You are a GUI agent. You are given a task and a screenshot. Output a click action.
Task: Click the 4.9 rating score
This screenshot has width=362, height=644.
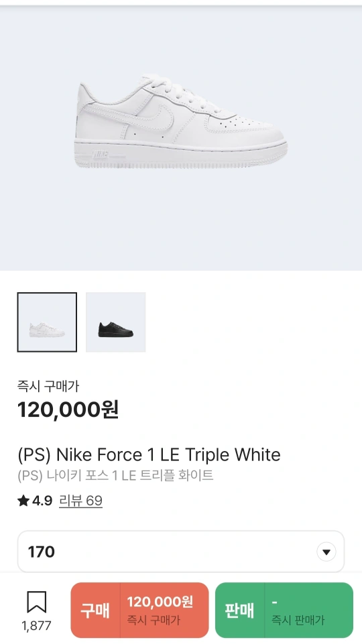[42, 501]
